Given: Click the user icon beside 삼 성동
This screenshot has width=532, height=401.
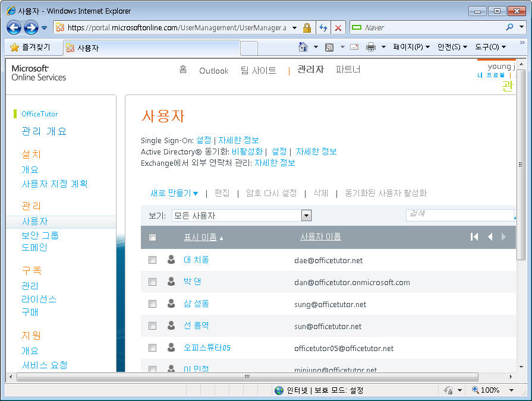Looking at the screenshot, I should pyautogui.click(x=171, y=304).
